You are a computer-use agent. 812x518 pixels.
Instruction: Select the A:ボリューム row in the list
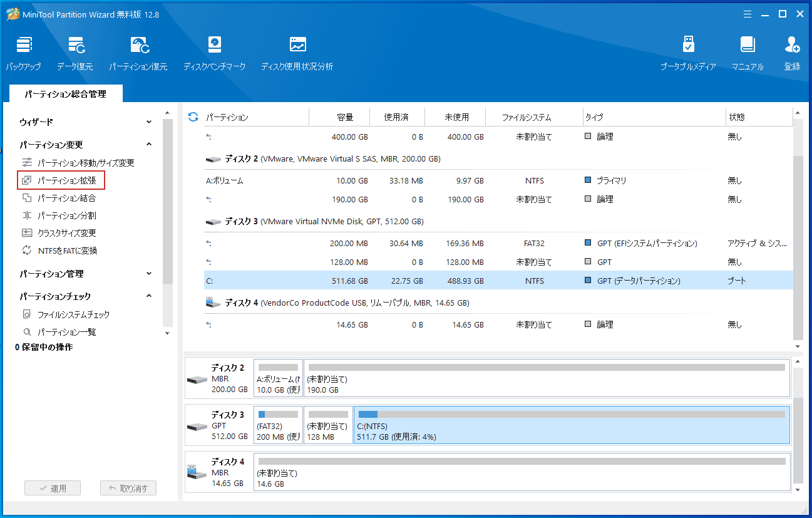coord(498,180)
